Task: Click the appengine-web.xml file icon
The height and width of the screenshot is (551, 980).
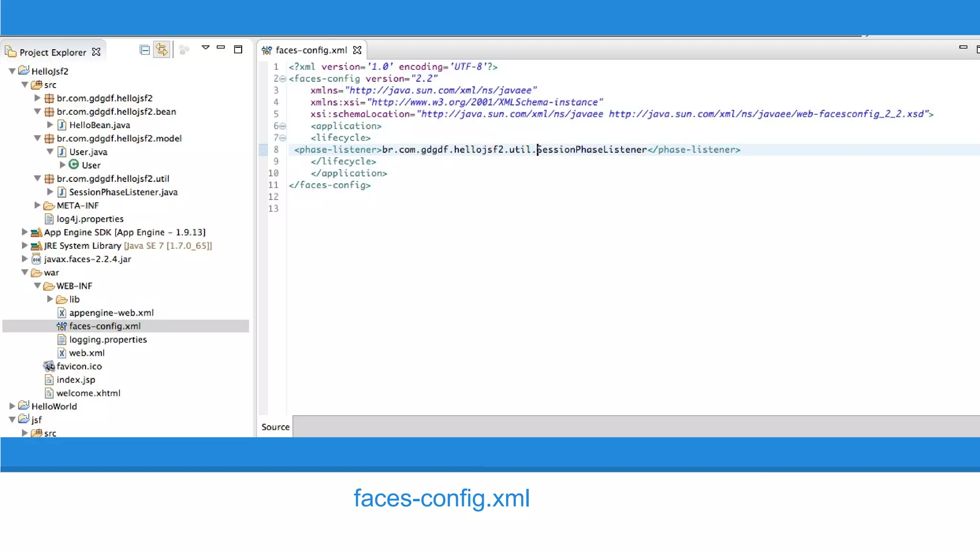Action: click(x=62, y=312)
